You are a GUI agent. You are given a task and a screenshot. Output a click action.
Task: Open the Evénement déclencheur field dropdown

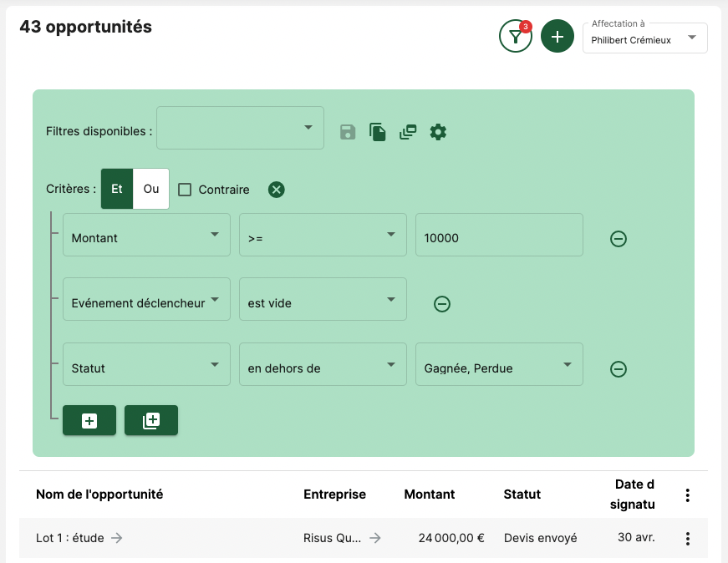tap(147, 299)
